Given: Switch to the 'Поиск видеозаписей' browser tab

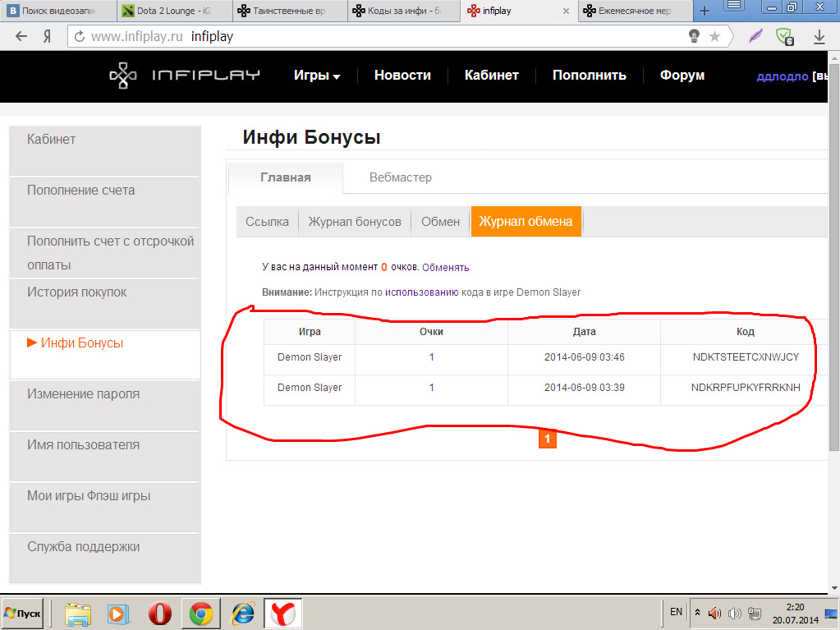Looking at the screenshot, I should click(x=57, y=11).
